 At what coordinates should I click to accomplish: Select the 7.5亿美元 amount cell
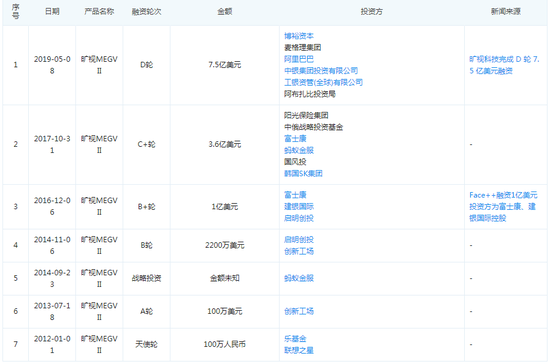click(225, 65)
